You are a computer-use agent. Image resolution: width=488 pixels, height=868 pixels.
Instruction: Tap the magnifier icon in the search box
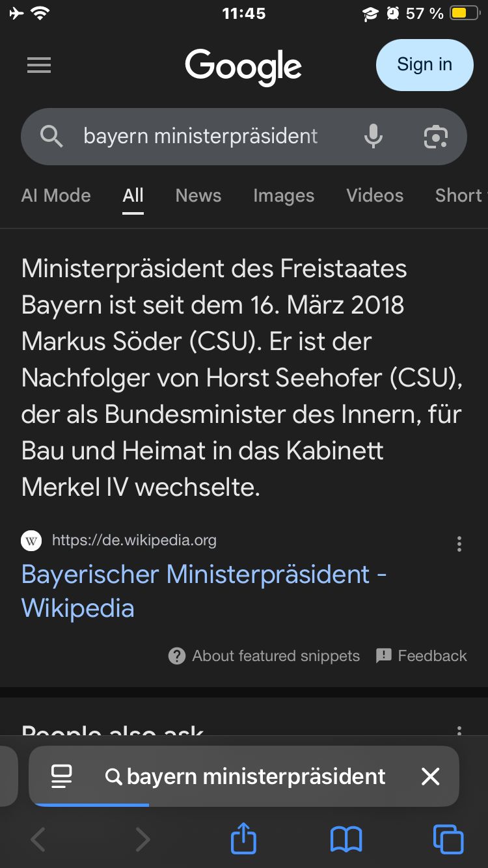[51, 136]
